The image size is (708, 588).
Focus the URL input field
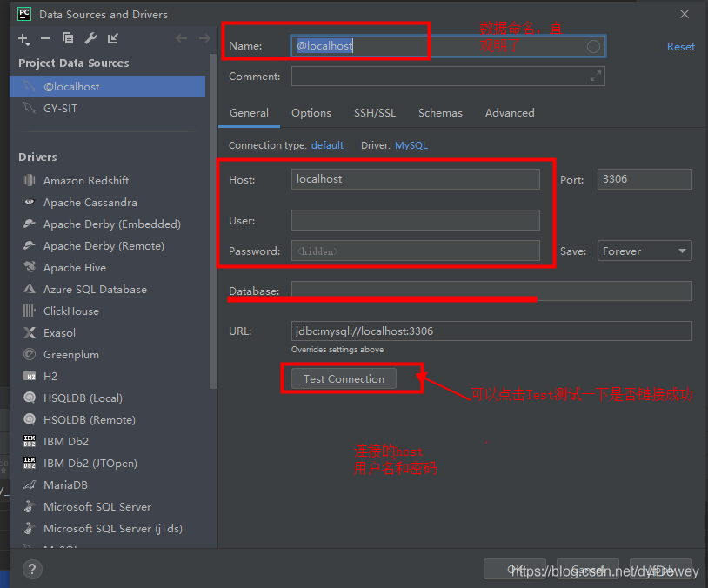pyautogui.click(x=491, y=331)
